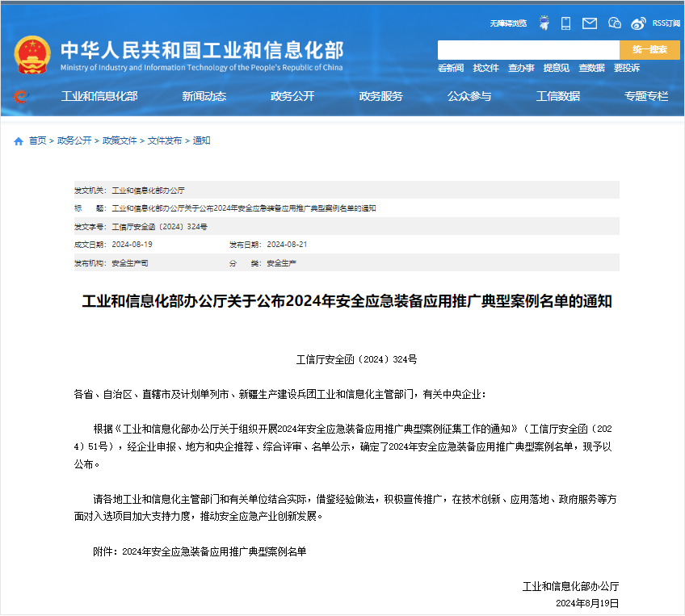Click the Weibo sharing icon
Screen dimensions: 685x616
pyautogui.click(x=638, y=23)
